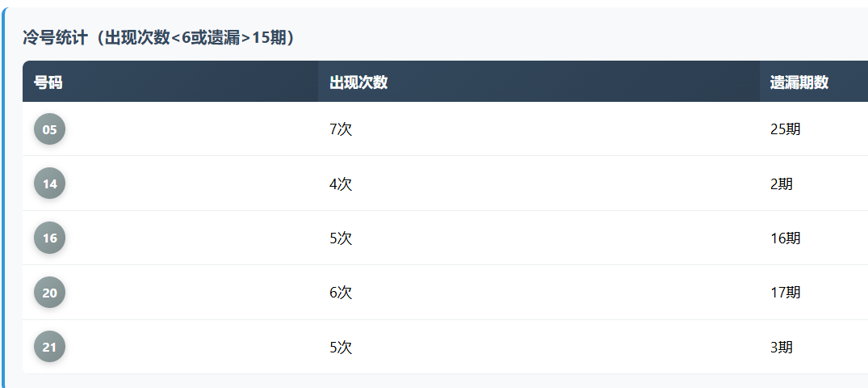Click the 25期 missed periods cell
The image size is (868, 388).
785,129
